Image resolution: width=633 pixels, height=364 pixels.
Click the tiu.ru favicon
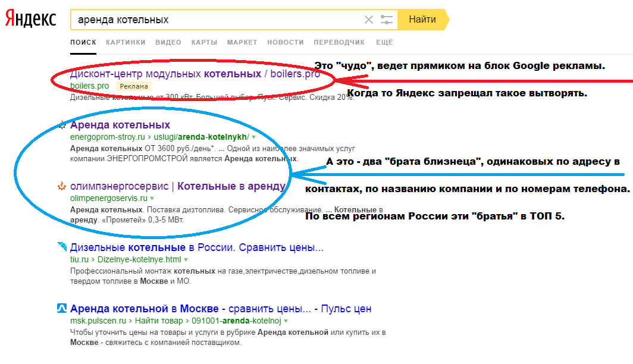(62, 246)
